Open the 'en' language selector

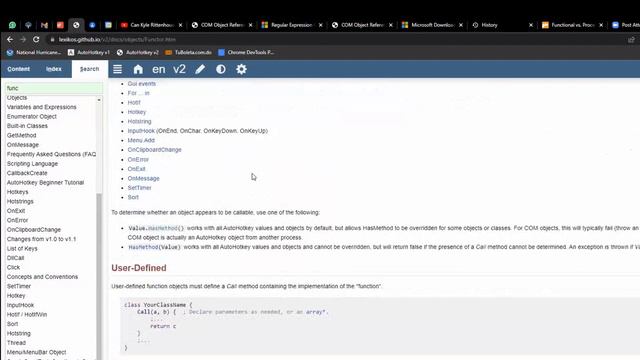pos(159,69)
